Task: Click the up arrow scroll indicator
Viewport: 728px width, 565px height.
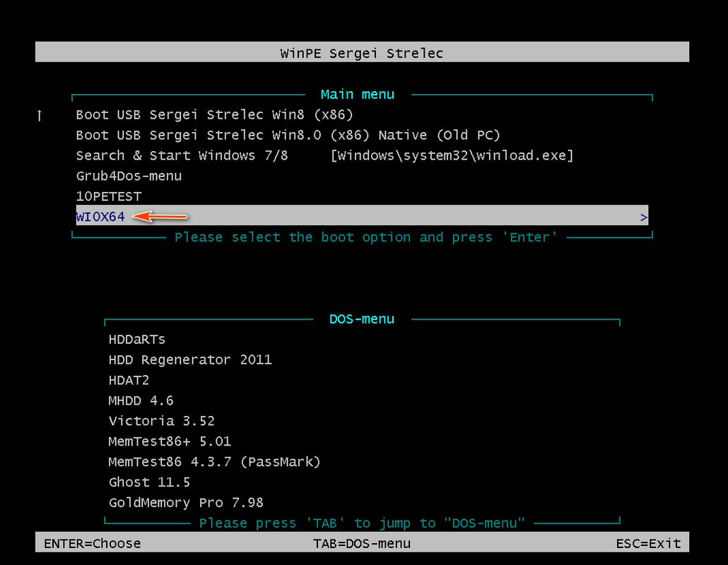Action: 40,115
